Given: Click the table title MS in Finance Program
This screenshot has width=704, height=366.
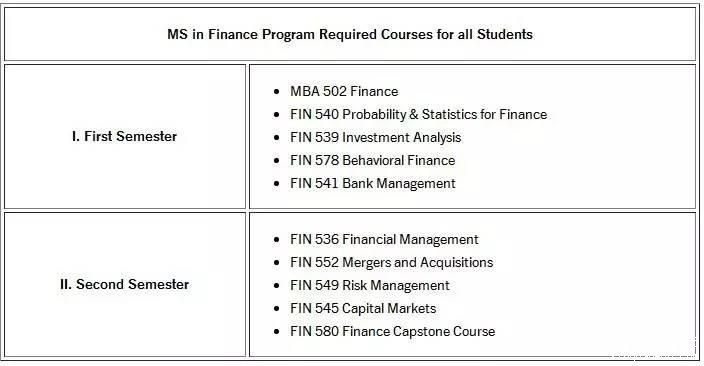Looking at the screenshot, I should click(x=350, y=34).
